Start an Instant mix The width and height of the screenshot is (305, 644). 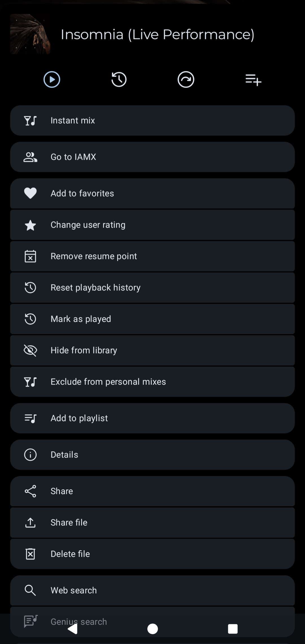coord(152,120)
